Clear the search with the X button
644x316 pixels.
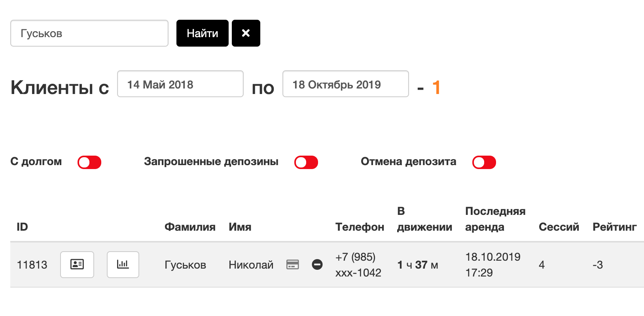pyautogui.click(x=246, y=33)
